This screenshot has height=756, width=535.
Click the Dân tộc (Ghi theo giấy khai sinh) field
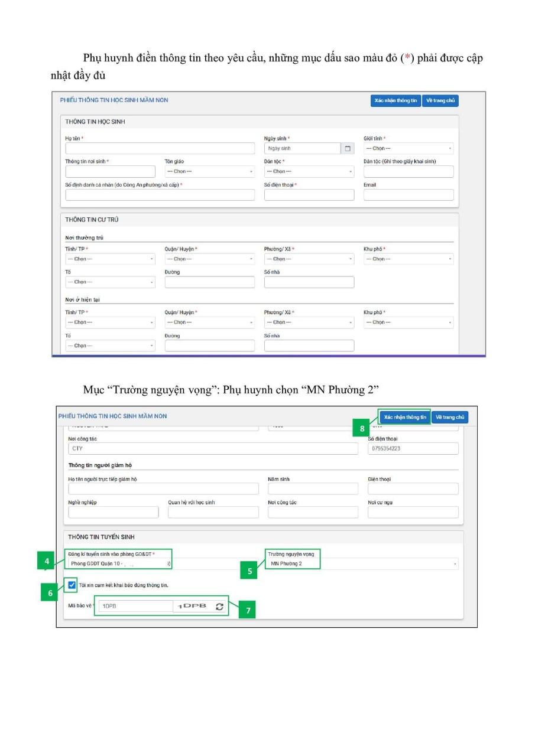(408, 171)
